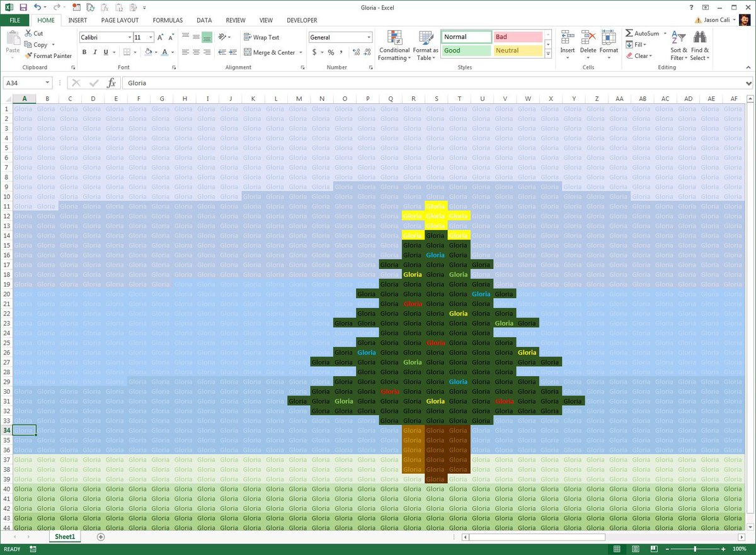Activate the Format Painter
This screenshot has width=756, height=555.
point(49,56)
